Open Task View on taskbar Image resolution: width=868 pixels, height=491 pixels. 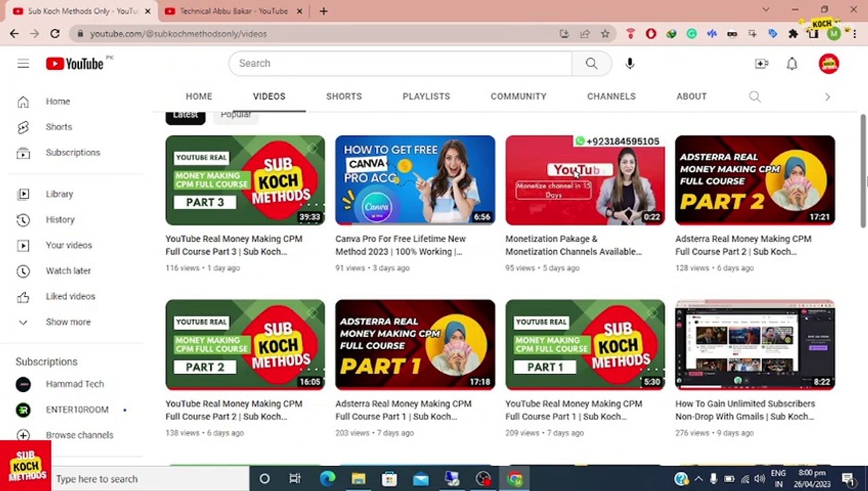[x=295, y=479]
